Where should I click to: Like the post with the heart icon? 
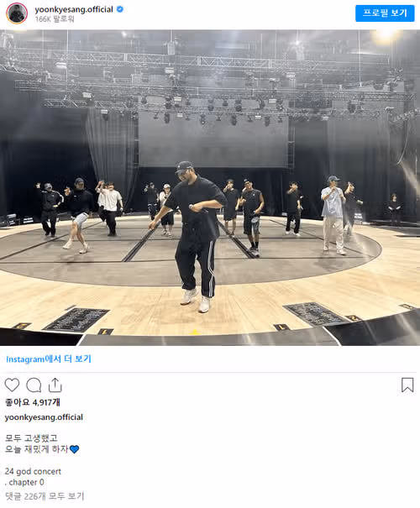point(12,385)
